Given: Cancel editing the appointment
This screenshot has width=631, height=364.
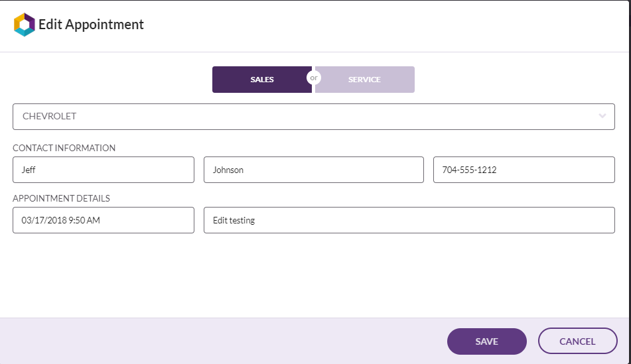Looking at the screenshot, I should (x=577, y=341).
